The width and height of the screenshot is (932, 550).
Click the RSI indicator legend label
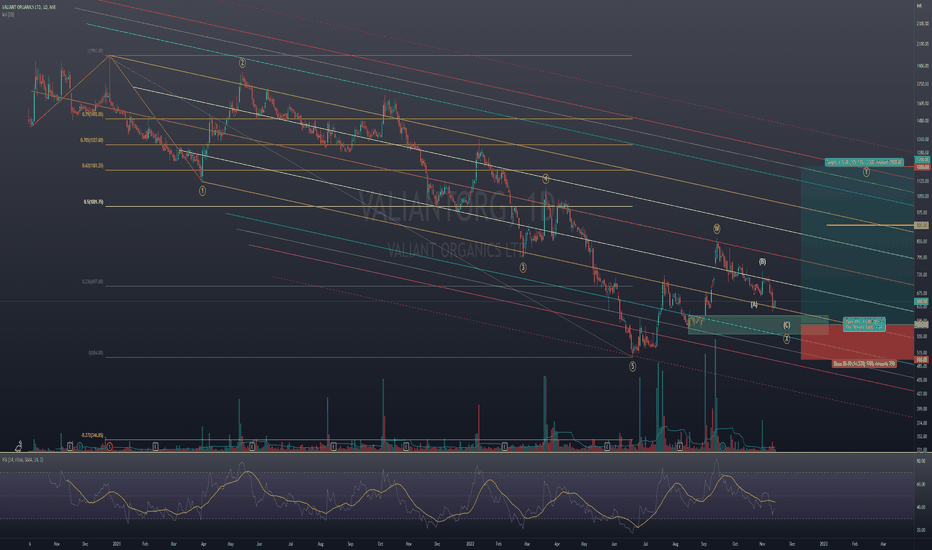[x=21, y=460]
